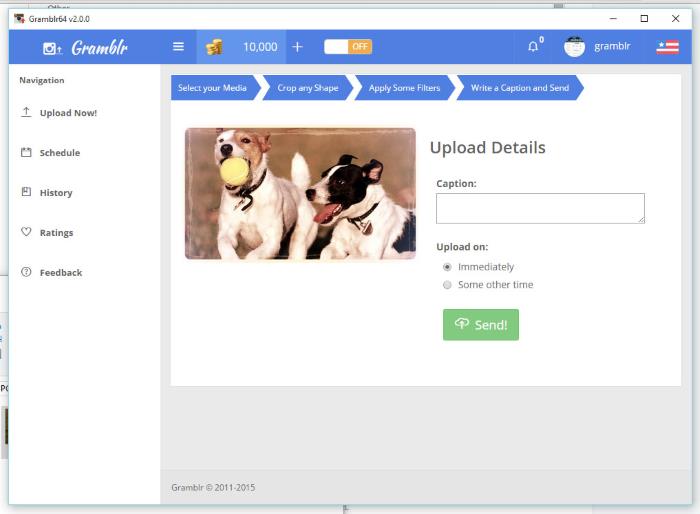Click the calendar icon beside Schedule
This screenshot has height=514, width=700.
tap(26, 152)
